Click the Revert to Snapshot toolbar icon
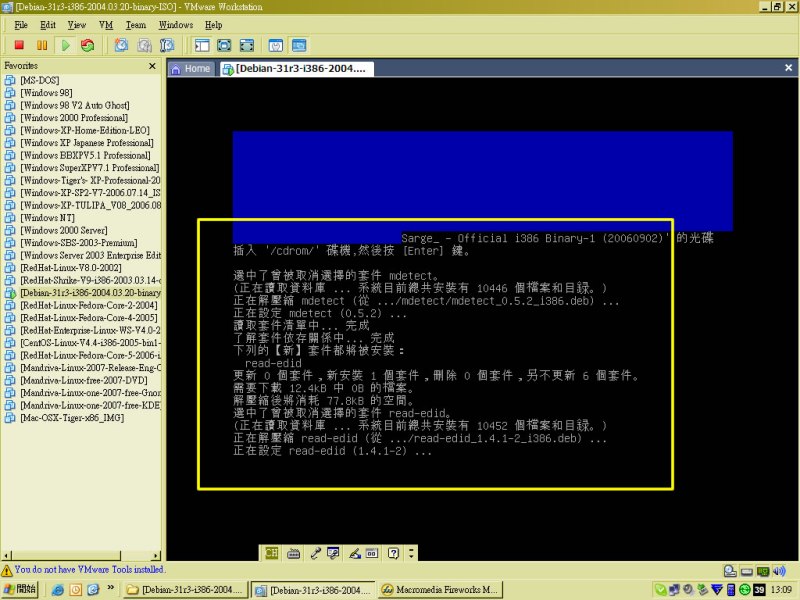This screenshot has width=800, height=600. point(144,45)
